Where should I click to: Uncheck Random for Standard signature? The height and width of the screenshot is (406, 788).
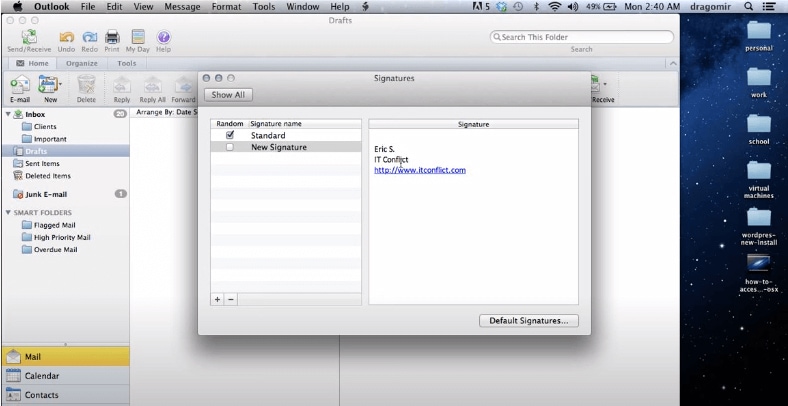pyautogui.click(x=230, y=135)
